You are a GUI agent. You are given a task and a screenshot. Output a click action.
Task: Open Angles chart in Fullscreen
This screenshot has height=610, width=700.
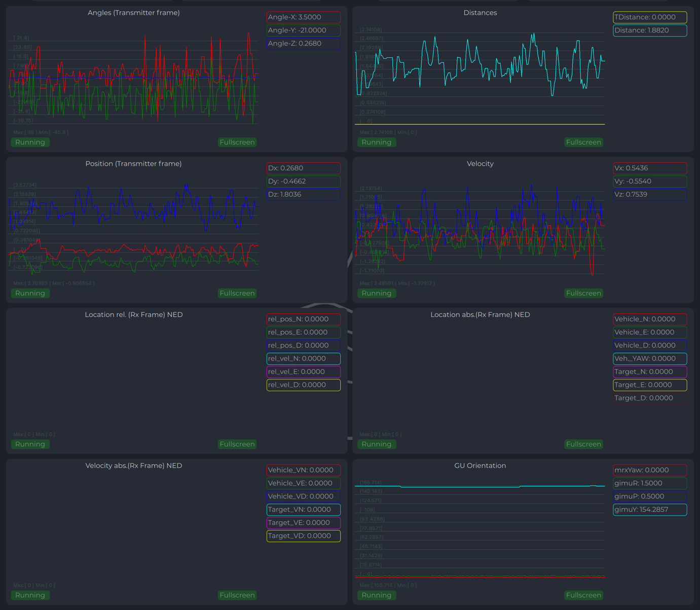[237, 142]
